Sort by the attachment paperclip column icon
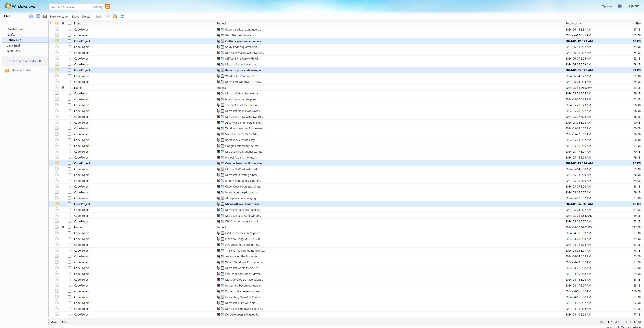Image resolution: width=644 pixels, height=328 pixels. point(63,23)
